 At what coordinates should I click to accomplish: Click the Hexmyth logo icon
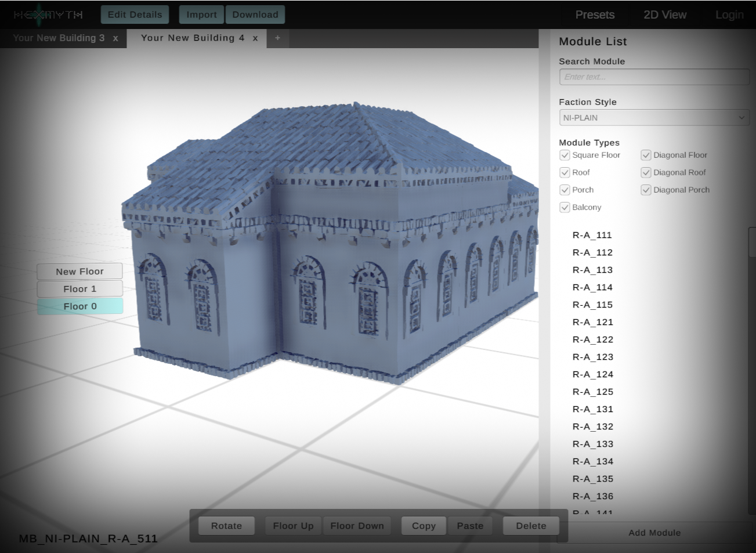click(x=38, y=14)
